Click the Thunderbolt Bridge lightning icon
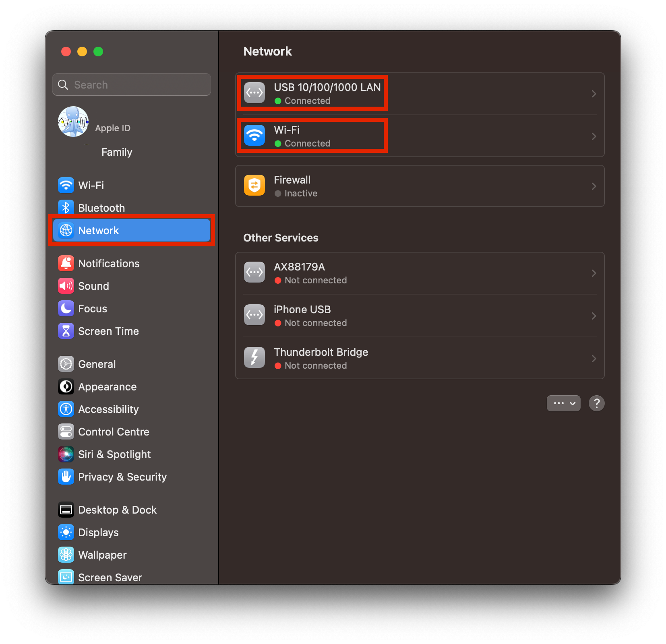666x644 pixels. pos(254,358)
